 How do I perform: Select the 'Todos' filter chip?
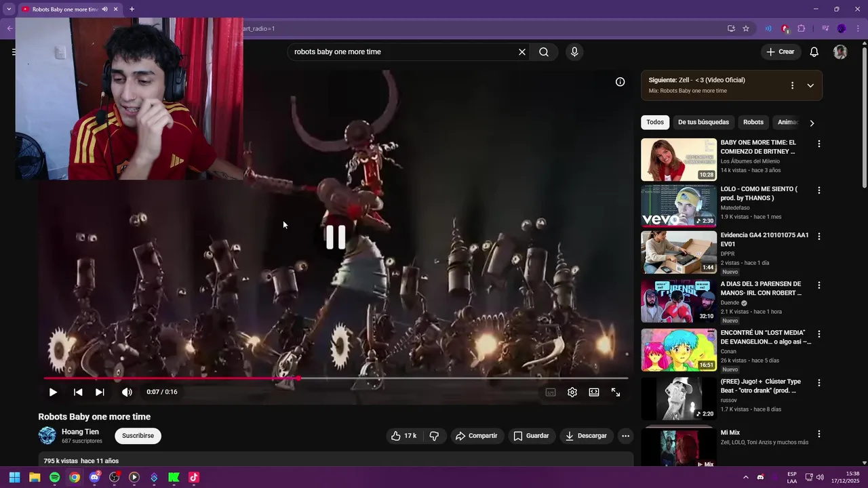[655, 123]
